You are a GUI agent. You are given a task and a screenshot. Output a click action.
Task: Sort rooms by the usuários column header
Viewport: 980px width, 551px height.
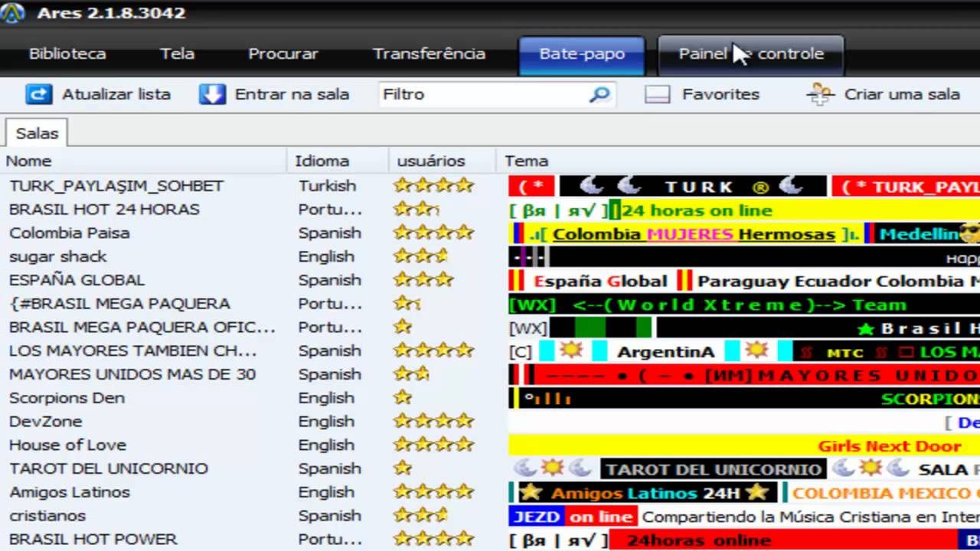click(443, 161)
